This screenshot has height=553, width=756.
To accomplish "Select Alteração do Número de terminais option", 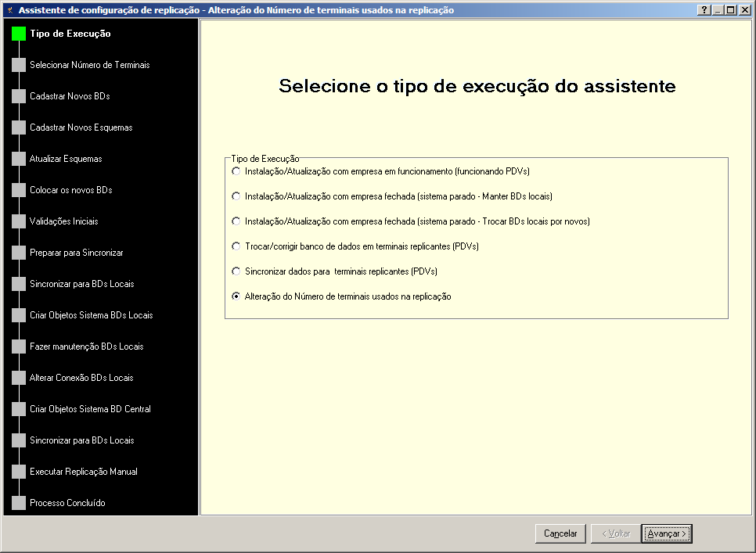I will coord(236,296).
